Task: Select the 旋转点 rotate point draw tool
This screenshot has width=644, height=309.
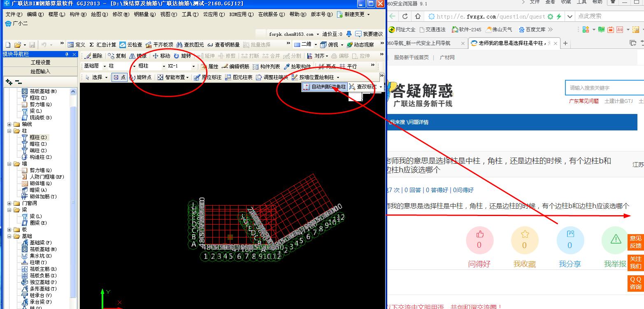Action: 140,77
